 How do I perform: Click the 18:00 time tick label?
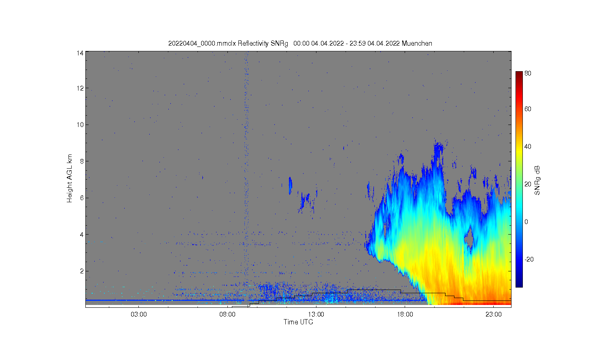coord(405,315)
